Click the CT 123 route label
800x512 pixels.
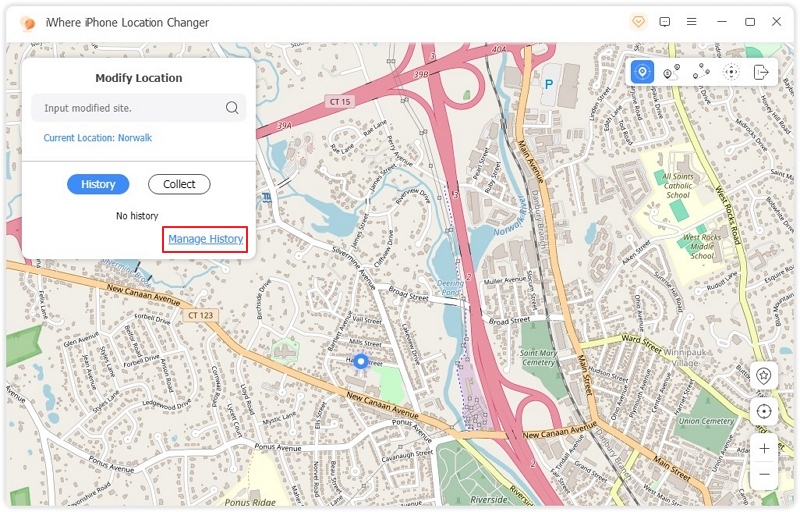[x=201, y=315]
